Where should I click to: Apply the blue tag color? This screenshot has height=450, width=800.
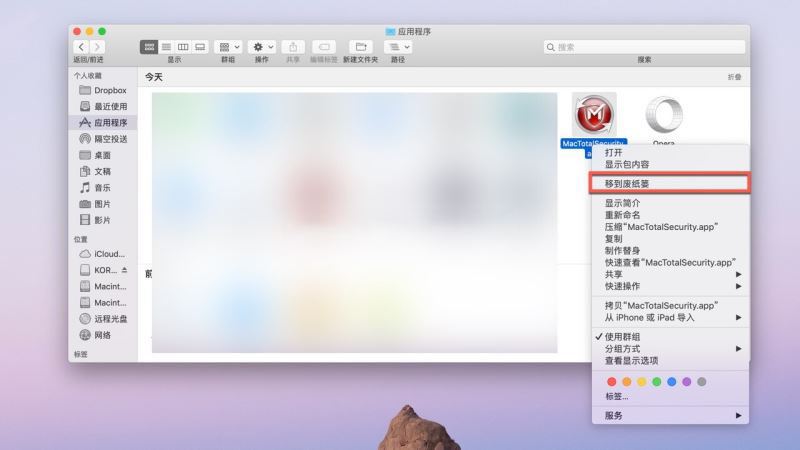tap(671, 382)
